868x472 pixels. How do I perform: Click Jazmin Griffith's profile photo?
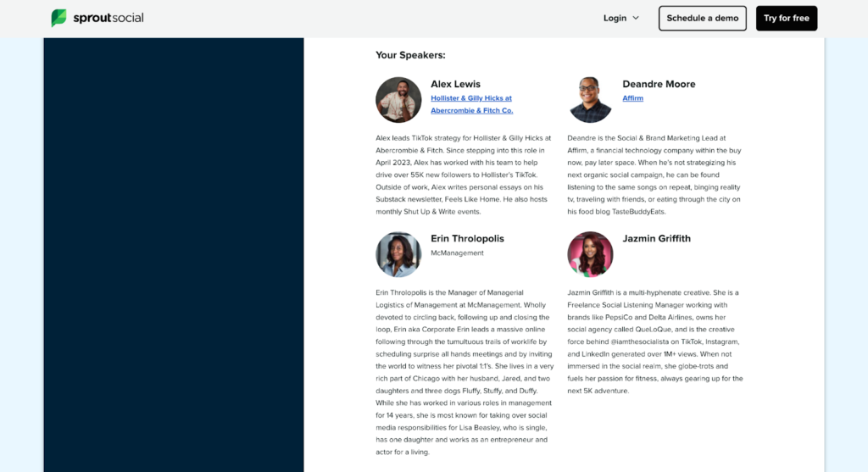point(590,254)
